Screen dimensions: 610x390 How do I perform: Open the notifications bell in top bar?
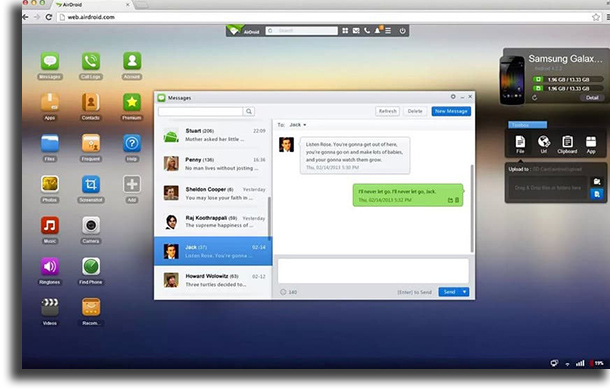378,30
